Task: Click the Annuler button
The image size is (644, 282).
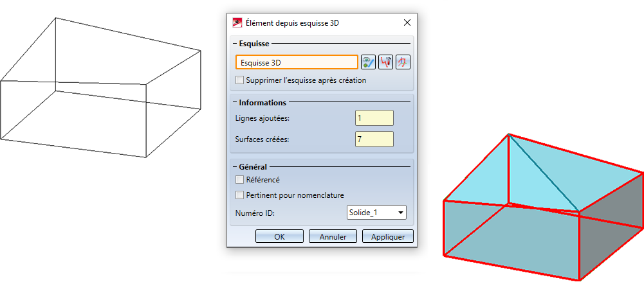Action: [x=333, y=236]
